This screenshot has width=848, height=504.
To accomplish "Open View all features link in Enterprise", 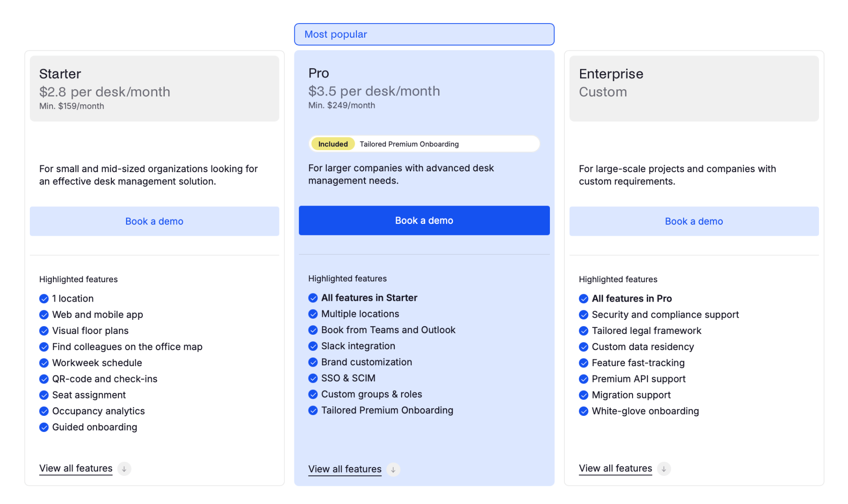I will coord(615,468).
